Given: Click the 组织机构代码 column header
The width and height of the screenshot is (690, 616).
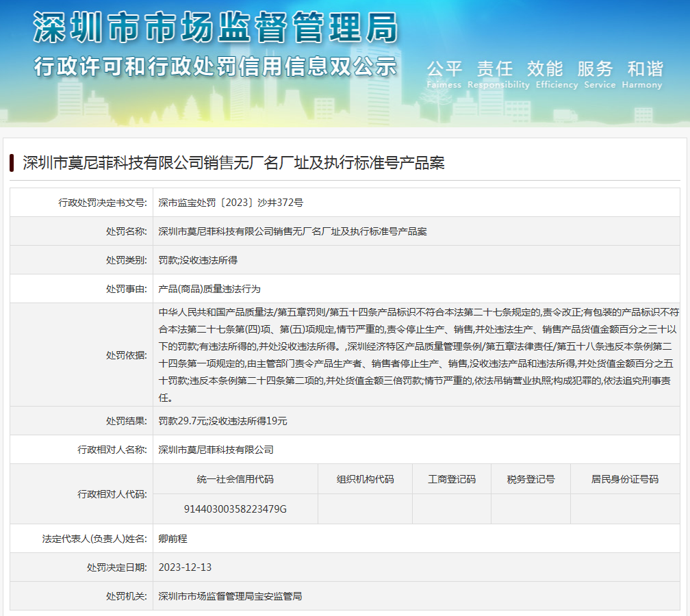Looking at the screenshot, I should coord(365,479).
